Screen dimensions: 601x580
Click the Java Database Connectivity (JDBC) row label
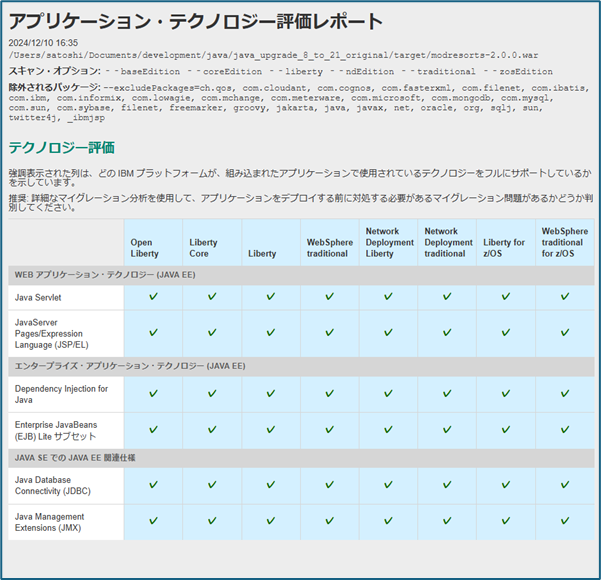[x=53, y=485]
